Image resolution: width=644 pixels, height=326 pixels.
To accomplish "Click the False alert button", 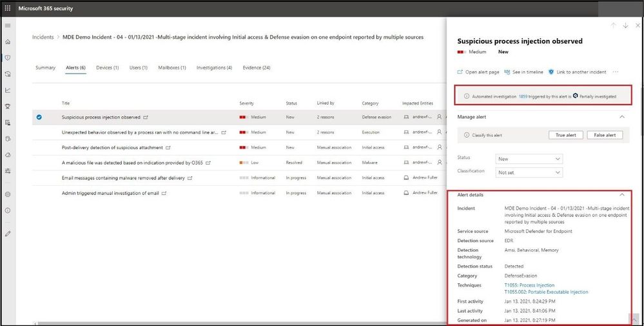I will click(605, 135).
